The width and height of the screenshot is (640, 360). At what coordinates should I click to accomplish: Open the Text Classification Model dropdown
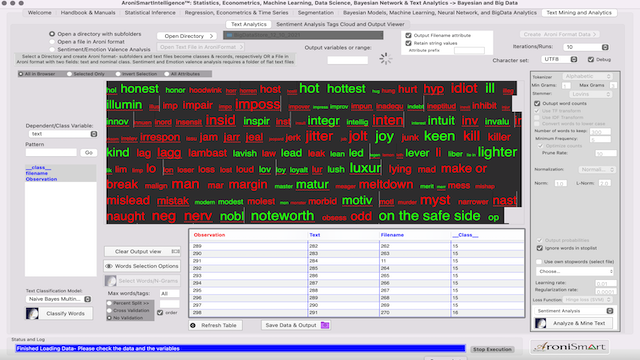click(58, 299)
